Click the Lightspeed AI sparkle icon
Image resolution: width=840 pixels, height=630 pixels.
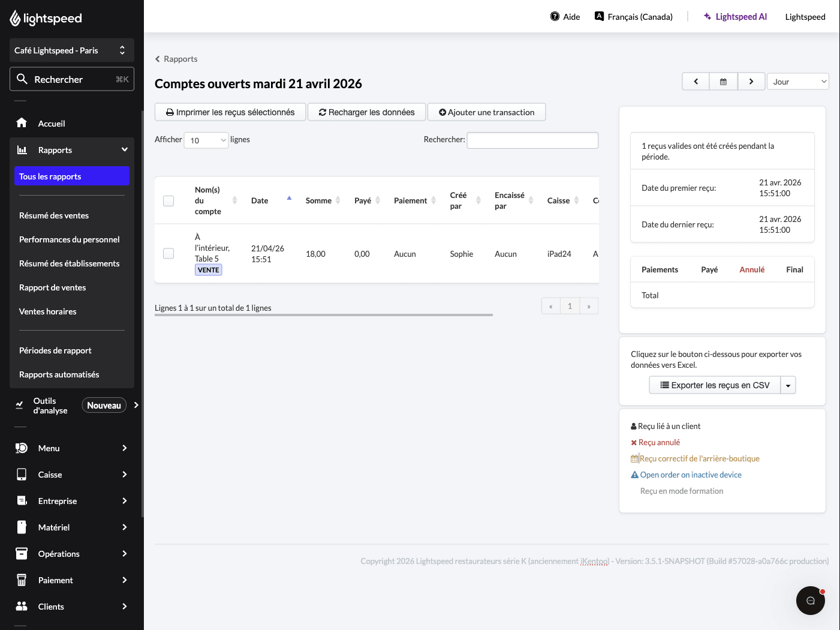(x=707, y=16)
